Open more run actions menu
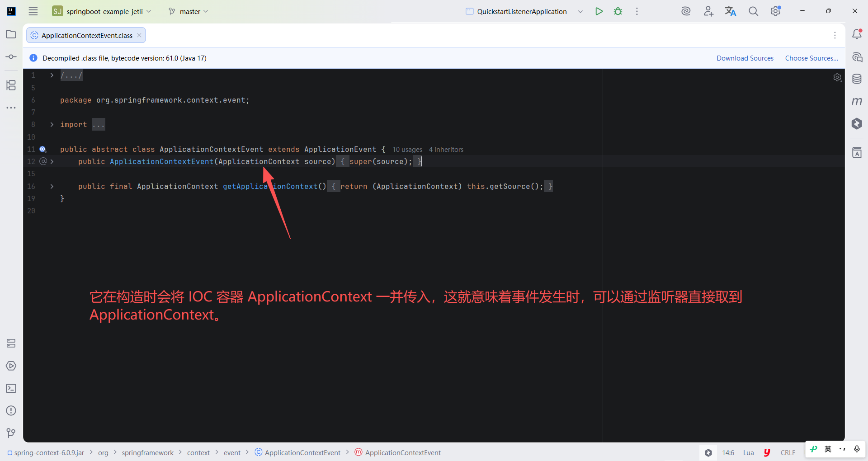868x461 pixels. 637,11
